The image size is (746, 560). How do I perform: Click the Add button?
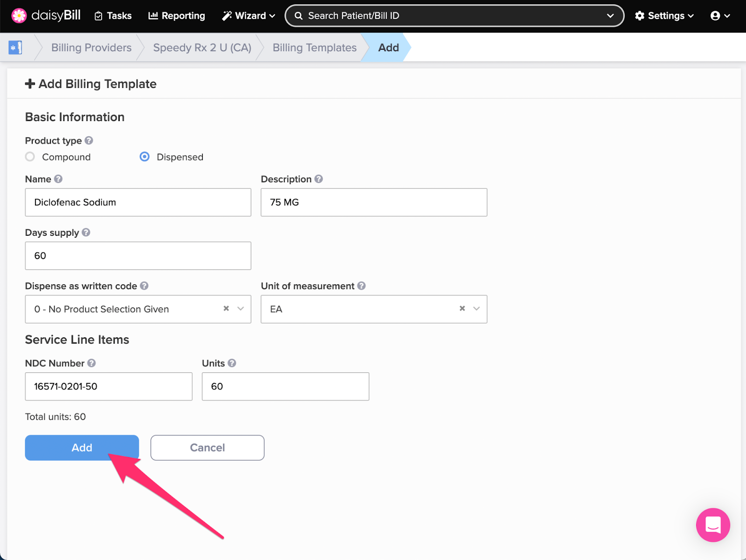click(82, 447)
